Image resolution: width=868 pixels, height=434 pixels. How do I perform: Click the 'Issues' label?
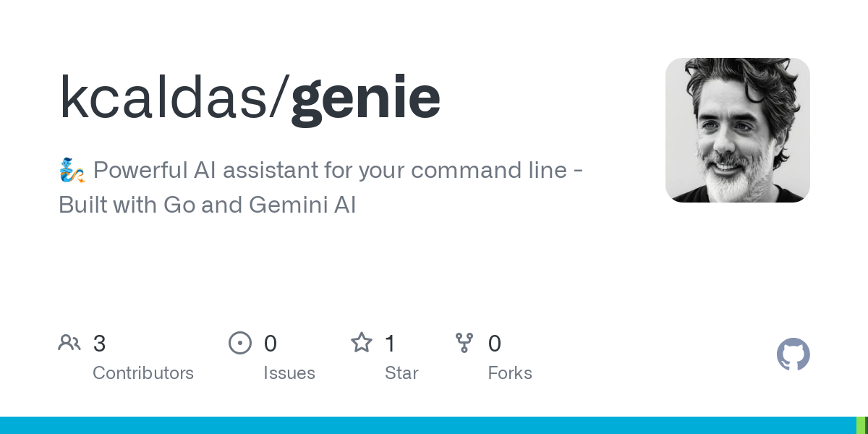tap(289, 373)
